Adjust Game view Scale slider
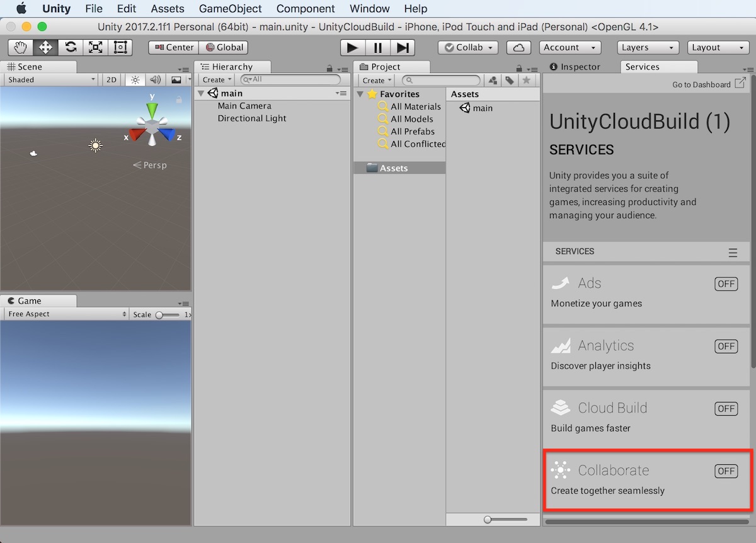The image size is (756, 543). [x=168, y=314]
